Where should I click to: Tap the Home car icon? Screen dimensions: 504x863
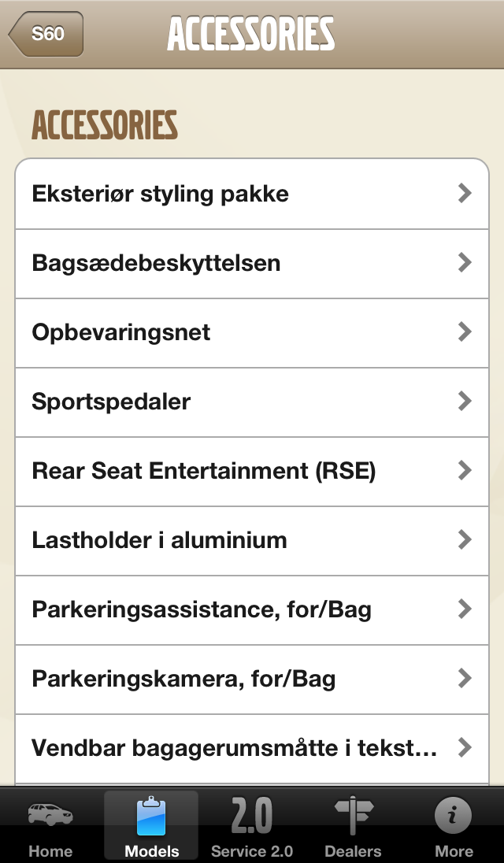point(50,814)
